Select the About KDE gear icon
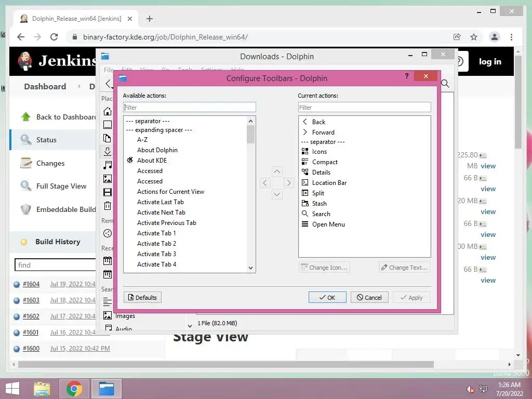This screenshot has height=399, width=532. click(x=130, y=160)
